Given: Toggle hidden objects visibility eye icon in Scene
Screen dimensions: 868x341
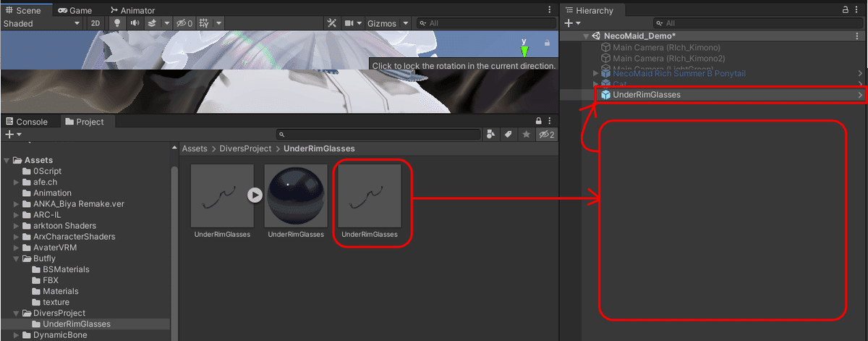Looking at the screenshot, I should pos(184,23).
